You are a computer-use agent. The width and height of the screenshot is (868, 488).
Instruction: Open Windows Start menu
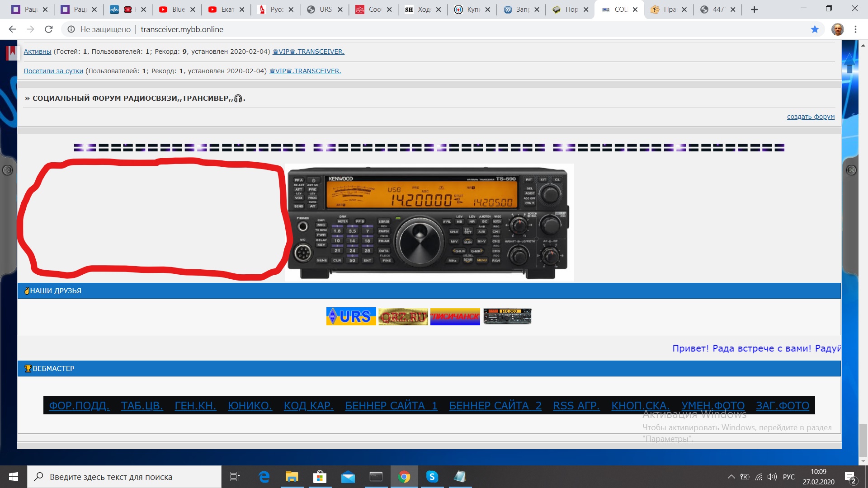click(x=13, y=477)
